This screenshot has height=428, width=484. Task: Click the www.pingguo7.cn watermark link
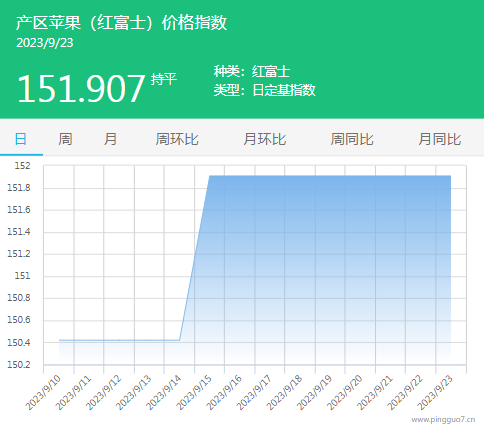(443, 419)
